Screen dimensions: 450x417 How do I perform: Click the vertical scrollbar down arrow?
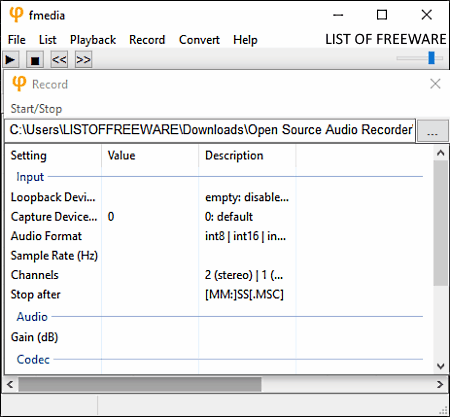(x=441, y=366)
